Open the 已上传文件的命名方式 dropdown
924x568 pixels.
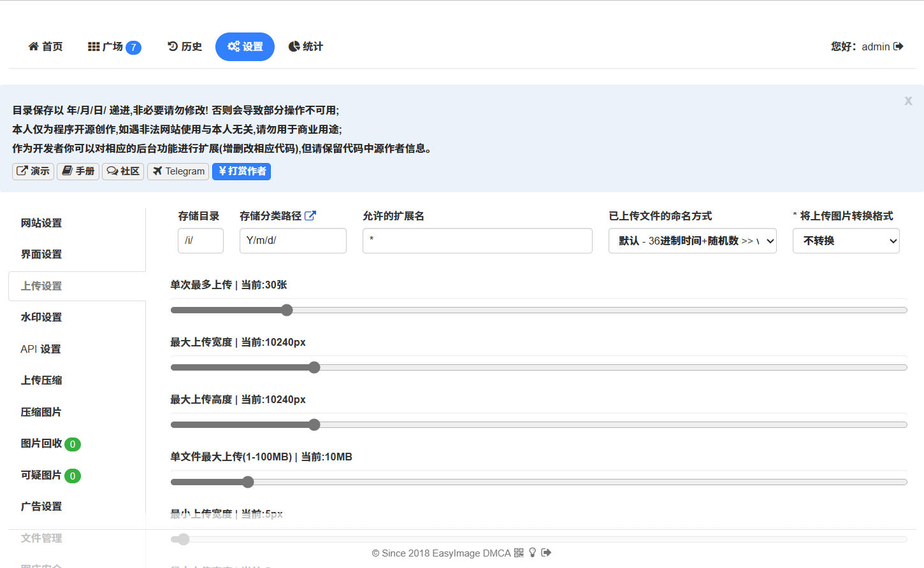point(692,241)
